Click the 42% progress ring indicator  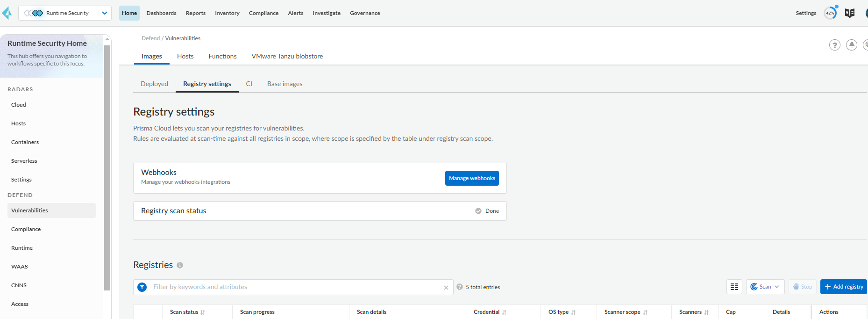point(830,13)
